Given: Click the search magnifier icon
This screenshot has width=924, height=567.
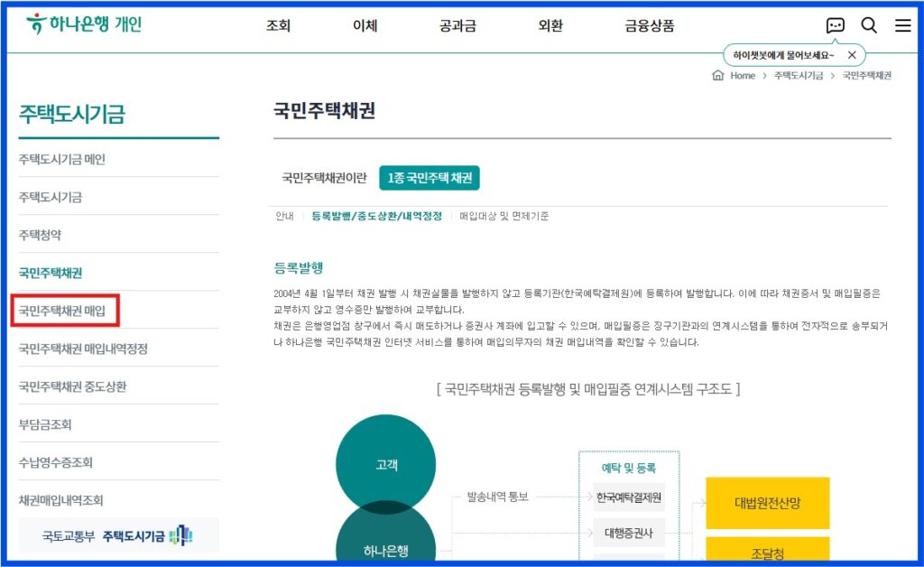Looking at the screenshot, I should click(x=869, y=25).
